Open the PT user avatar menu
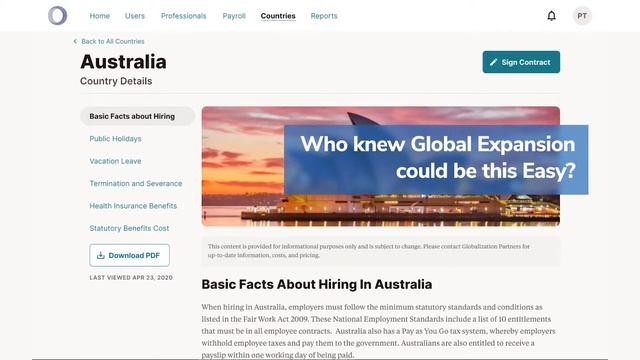The image size is (640, 360). click(x=582, y=16)
